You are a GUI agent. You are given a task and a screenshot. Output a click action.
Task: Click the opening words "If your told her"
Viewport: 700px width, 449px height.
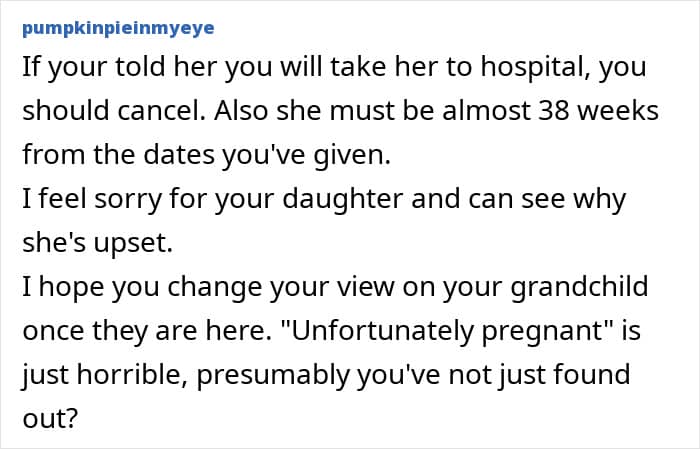point(98,68)
